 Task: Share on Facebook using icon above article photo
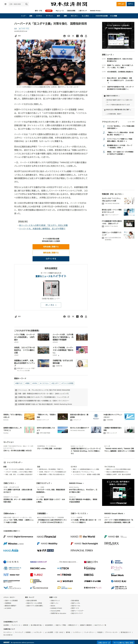pyautogui.click(x=82, y=36)
